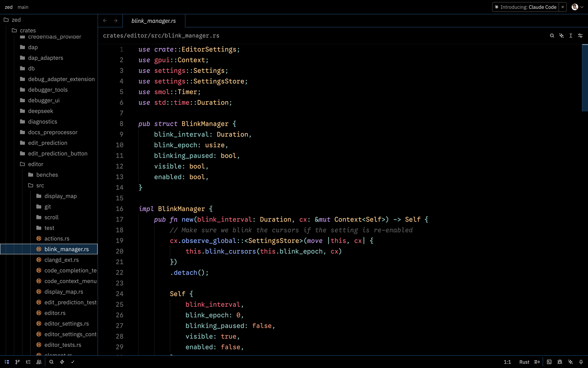Open the zed project name menu in title bar

pos(9,7)
